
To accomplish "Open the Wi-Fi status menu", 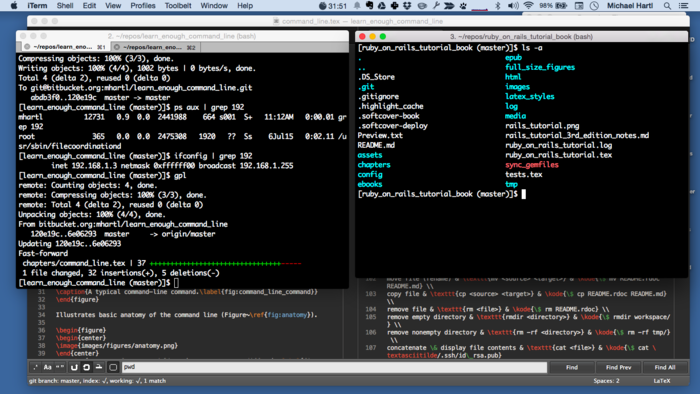I will pos(529,6).
